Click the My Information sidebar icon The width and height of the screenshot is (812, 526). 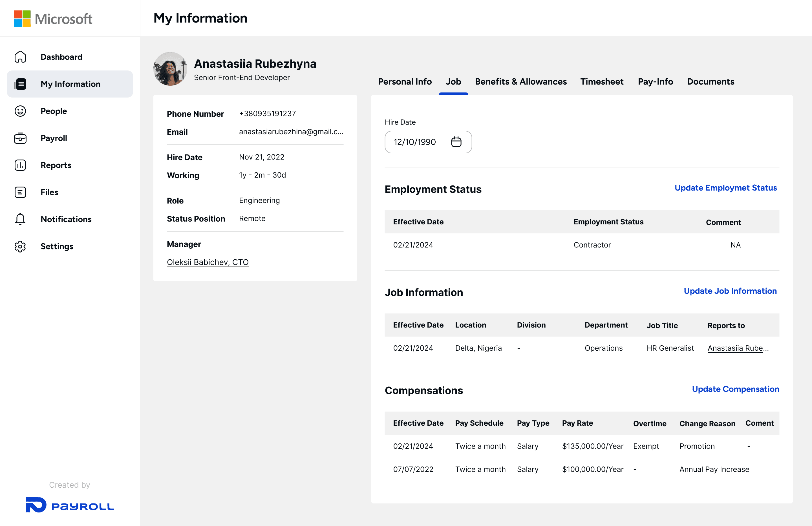(20, 84)
